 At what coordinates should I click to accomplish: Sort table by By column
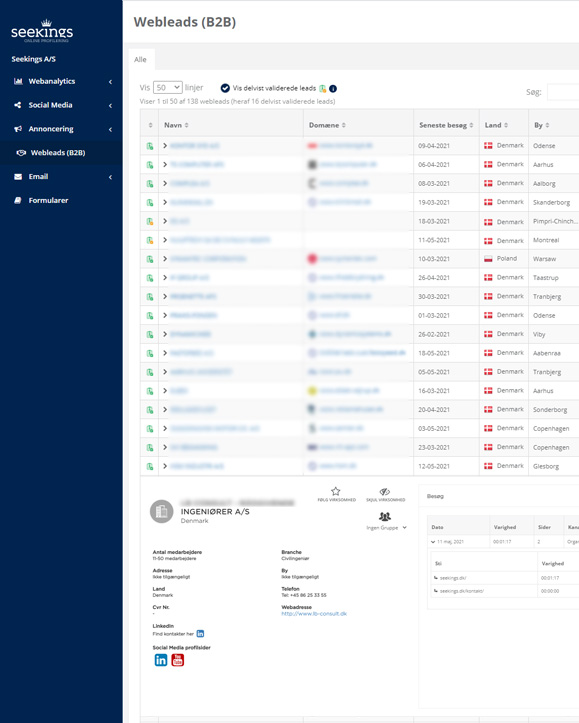pos(542,125)
